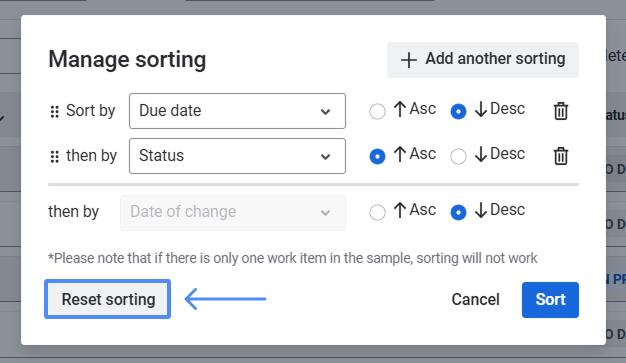The image size is (626, 363).
Task: Select Asc for Due date sorting
Action: click(377, 111)
